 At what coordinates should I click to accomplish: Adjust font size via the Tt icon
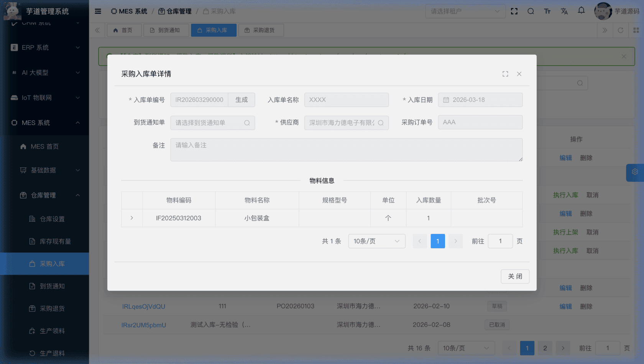click(x=547, y=11)
